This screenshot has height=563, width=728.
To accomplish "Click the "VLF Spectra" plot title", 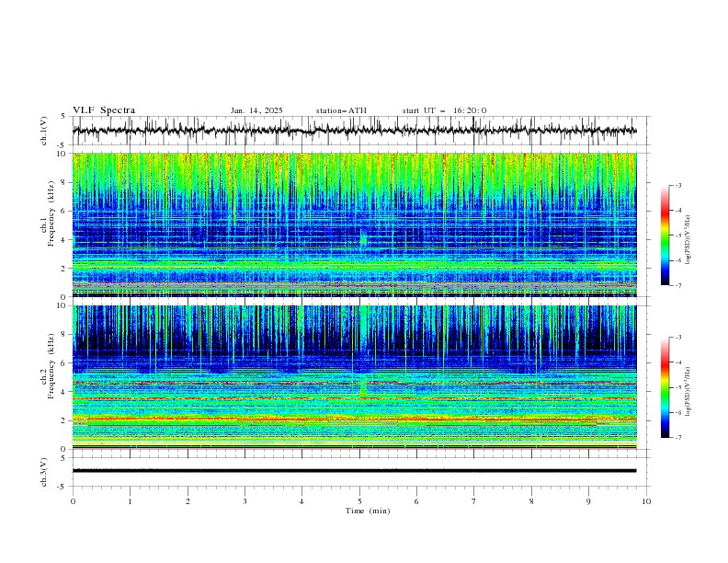I will [x=104, y=110].
